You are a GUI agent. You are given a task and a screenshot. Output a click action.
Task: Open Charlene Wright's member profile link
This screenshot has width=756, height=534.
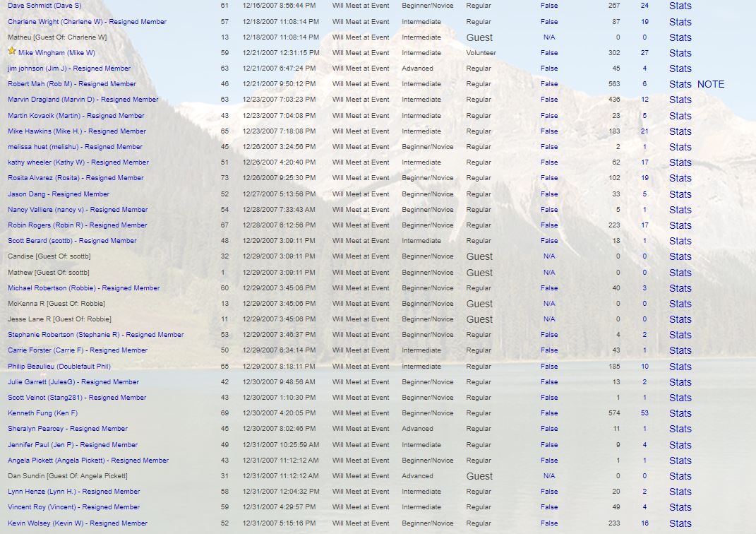pos(87,22)
